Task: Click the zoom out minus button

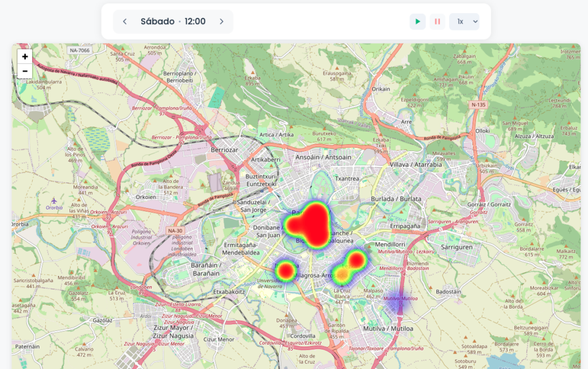Action: click(25, 71)
